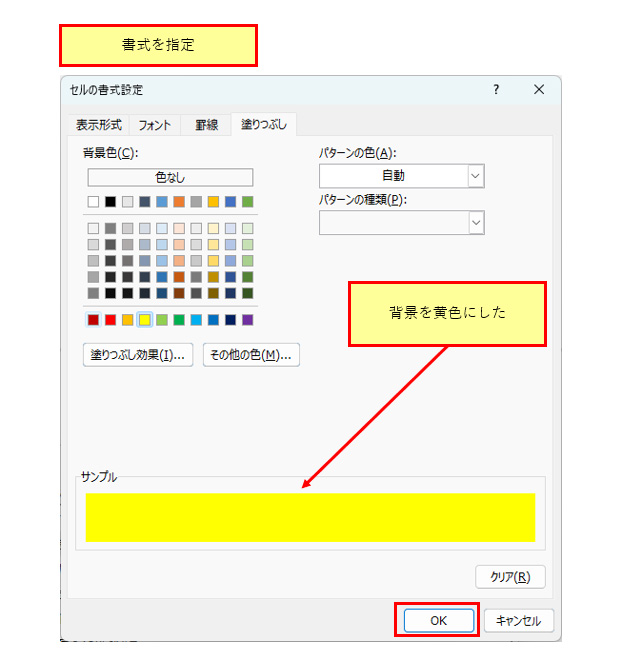Click the yellow サンプル preview area

pyautogui.click(x=310, y=517)
